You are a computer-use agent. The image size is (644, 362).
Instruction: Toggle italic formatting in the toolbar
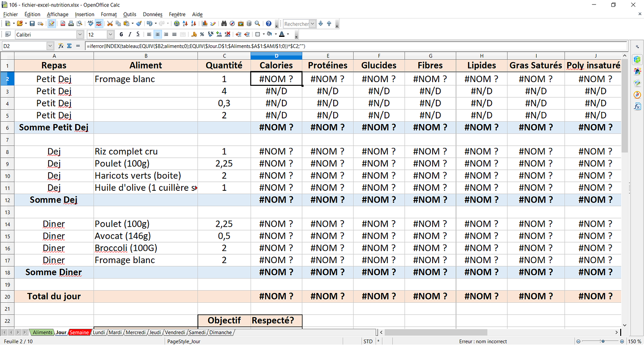[129, 34]
